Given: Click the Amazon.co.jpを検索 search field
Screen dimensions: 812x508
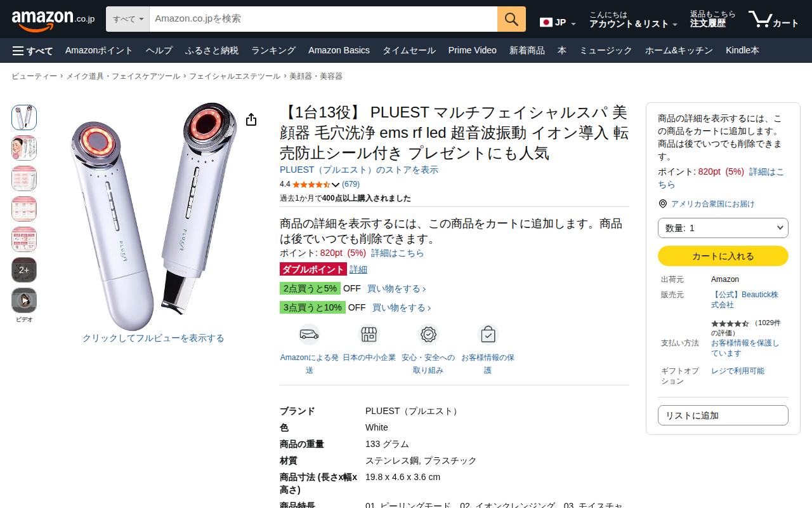Looking at the screenshot, I should (x=324, y=19).
